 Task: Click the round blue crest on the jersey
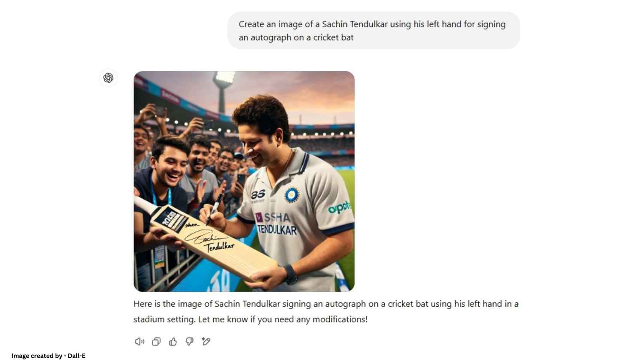(x=292, y=195)
